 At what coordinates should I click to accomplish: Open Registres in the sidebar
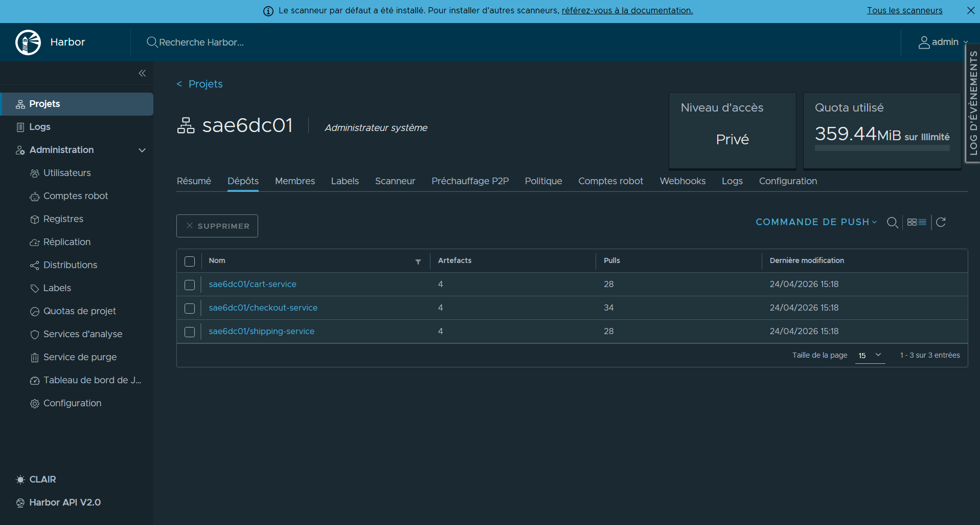click(x=63, y=219)
